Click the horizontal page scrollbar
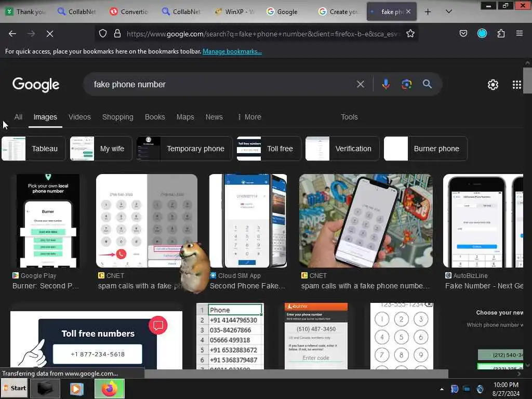532x399 pixels. (x=296, y=374)
